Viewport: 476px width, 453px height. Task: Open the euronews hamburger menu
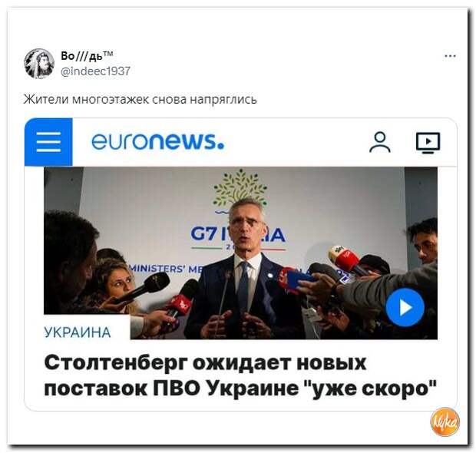[x=48, y=142]
